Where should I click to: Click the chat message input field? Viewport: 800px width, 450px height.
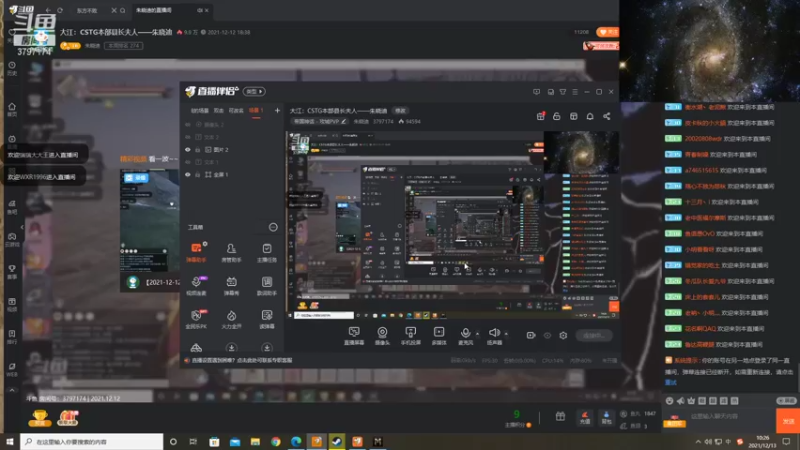click(730, 416)
